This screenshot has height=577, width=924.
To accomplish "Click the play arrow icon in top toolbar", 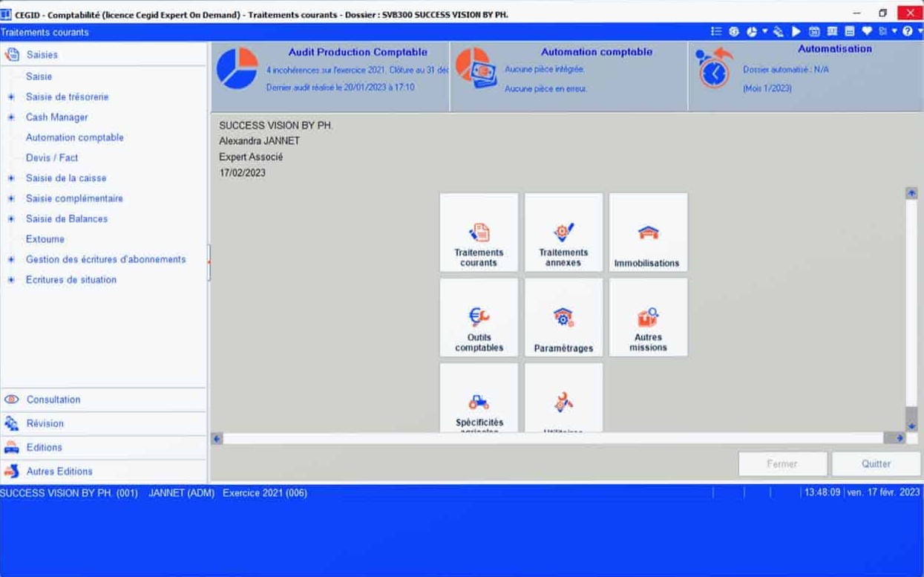I will (x=796, y=31).
